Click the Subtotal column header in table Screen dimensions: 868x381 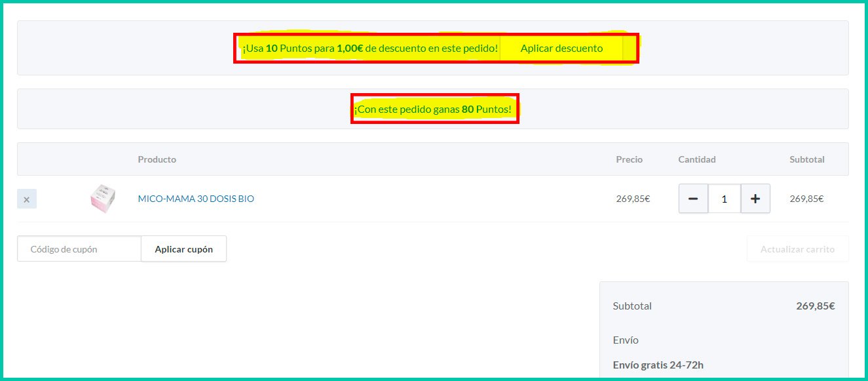(x=806, y=159)
